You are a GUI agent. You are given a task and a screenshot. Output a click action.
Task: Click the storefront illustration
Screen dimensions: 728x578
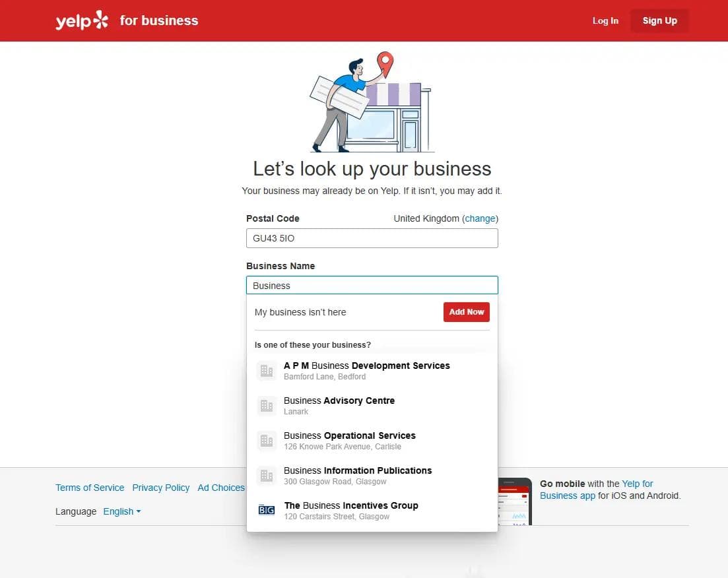click(x=372, y=102)
